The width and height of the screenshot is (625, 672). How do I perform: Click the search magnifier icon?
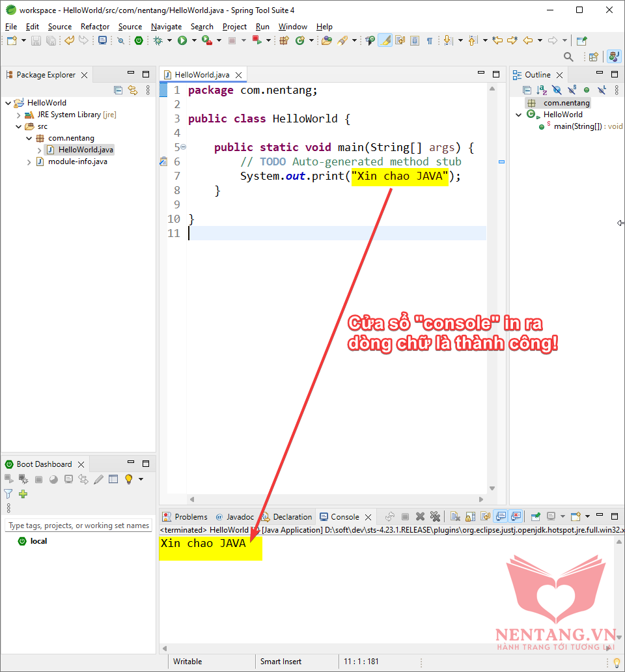tap(568, 57)
